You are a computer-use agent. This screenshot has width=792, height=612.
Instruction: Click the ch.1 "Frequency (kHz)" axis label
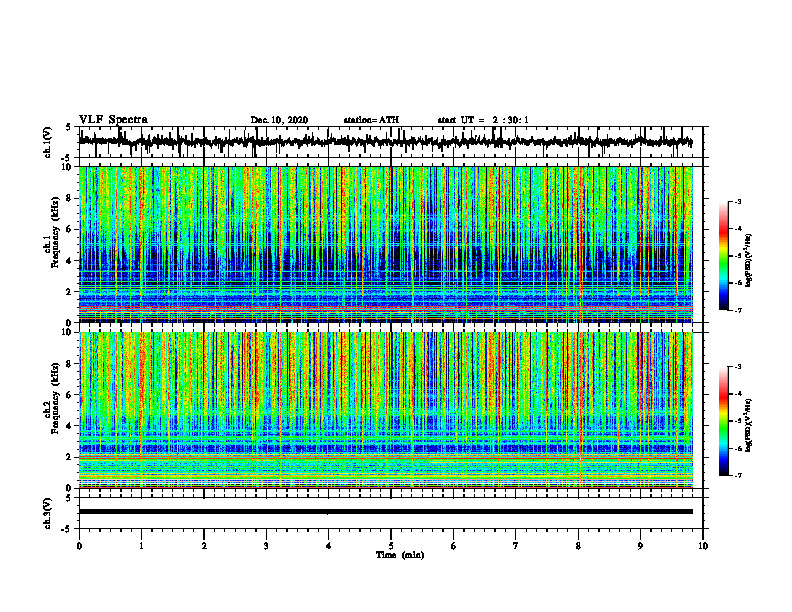pyautogui.click(x=56, y=232)
